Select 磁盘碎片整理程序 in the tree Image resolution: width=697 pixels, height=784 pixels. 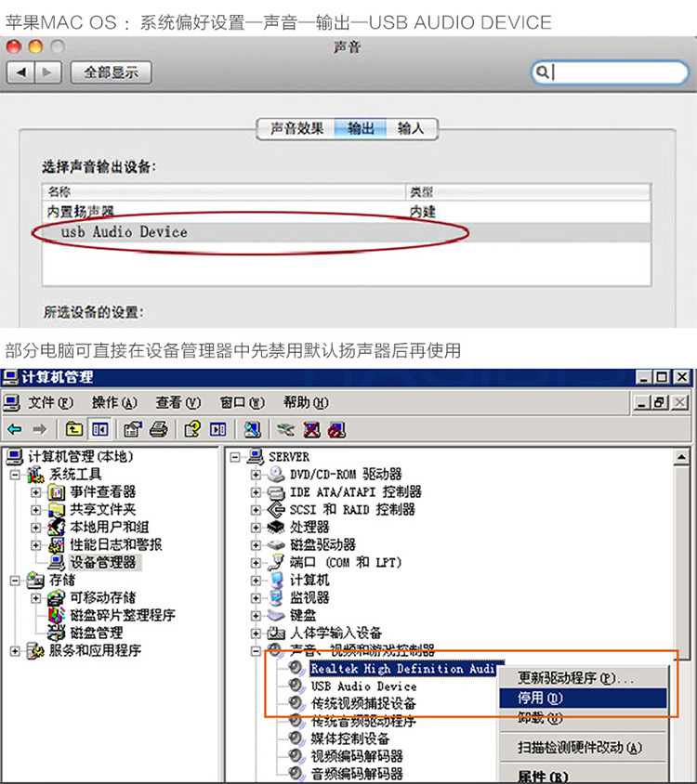pyautogui.click(x=123, y=615)
